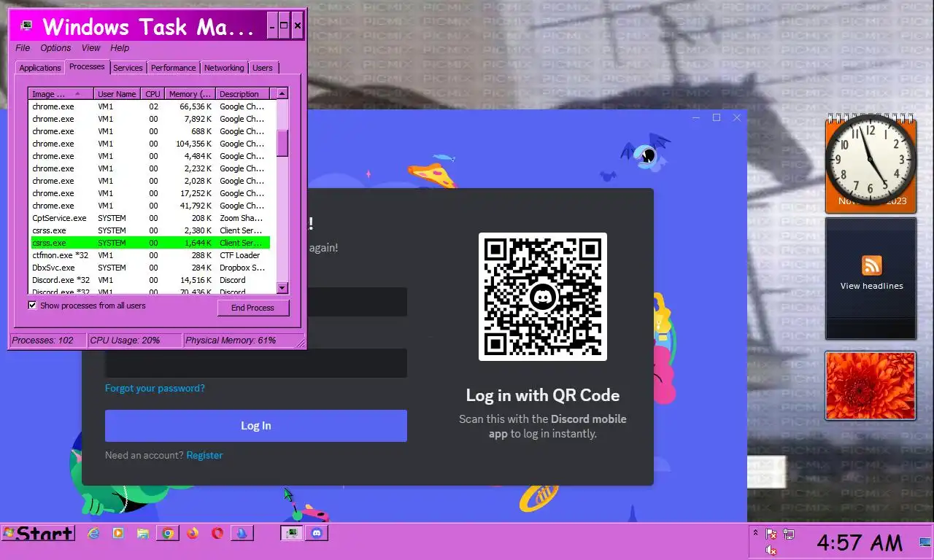The height and width of the screenshot is (560, 934).
Task: Open Windows Explorer folder icon in taskbar
Action: pyautogui.click(x=143, y=534)
